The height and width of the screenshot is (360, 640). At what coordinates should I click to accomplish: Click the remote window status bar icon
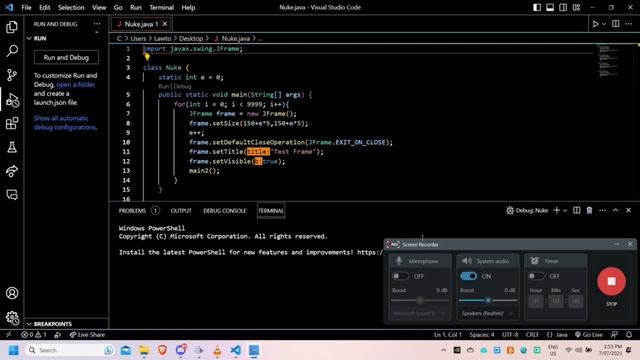[8, 335]
